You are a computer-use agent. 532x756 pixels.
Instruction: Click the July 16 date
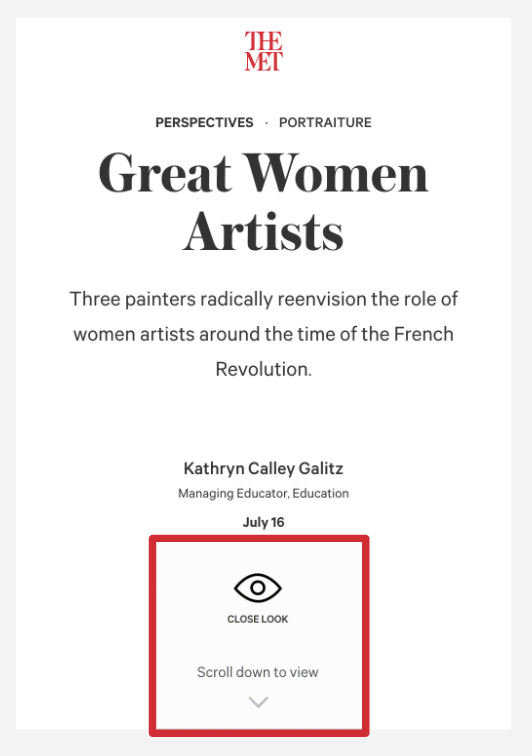click(x=263, y=522)
